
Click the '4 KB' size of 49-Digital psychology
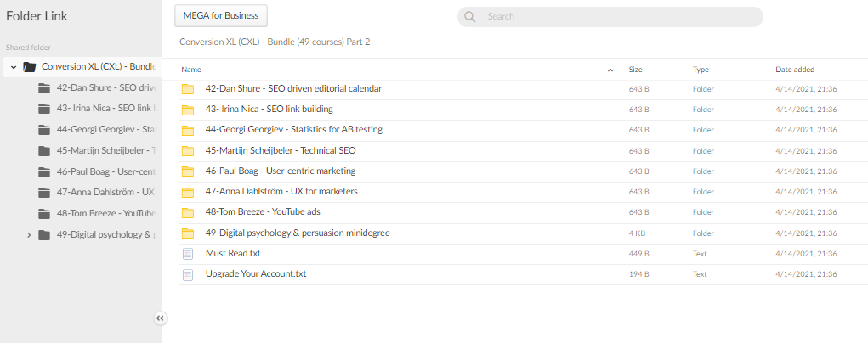pos(637,233)
